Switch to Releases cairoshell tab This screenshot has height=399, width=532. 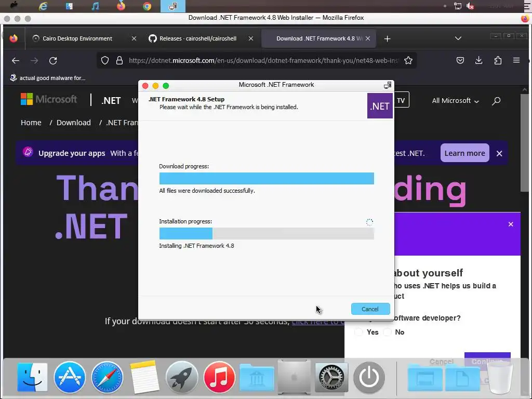[198, 38]
